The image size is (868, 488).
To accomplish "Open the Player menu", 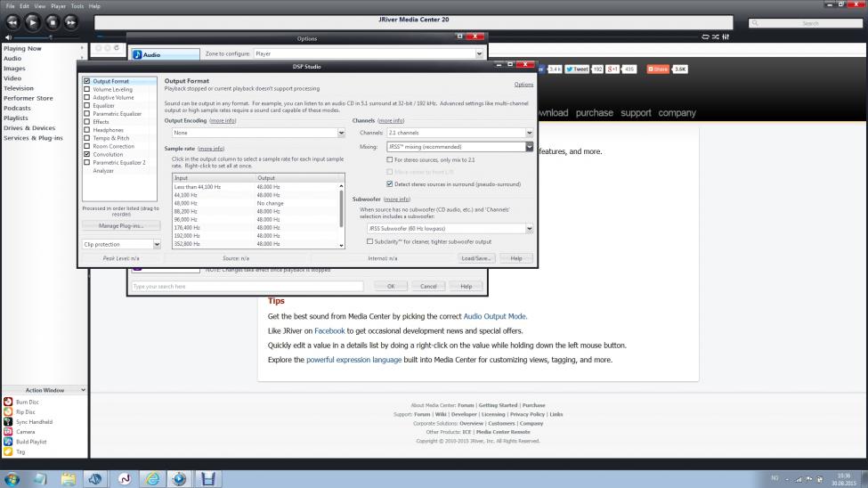I will [58, 6].
